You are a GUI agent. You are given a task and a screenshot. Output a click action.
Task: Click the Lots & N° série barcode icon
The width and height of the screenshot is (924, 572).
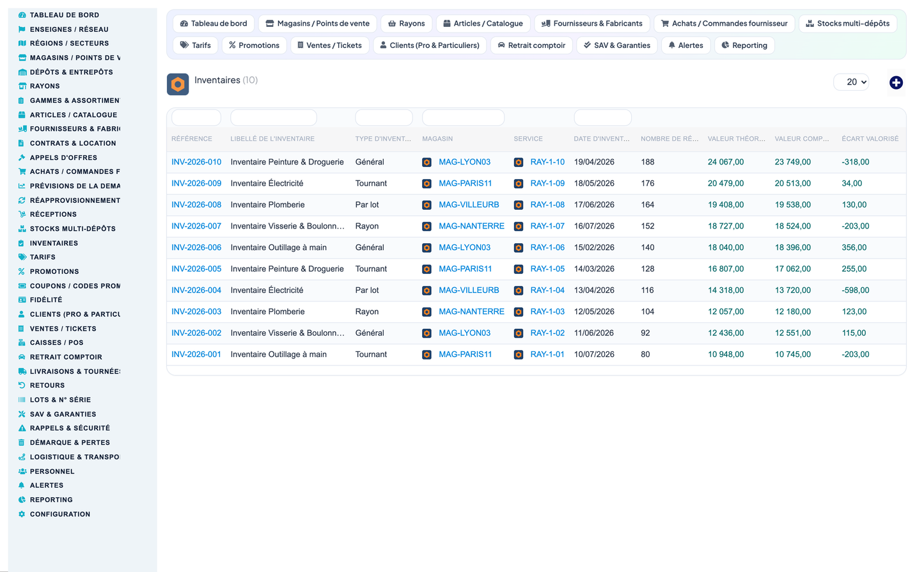(x=22, y=399)
